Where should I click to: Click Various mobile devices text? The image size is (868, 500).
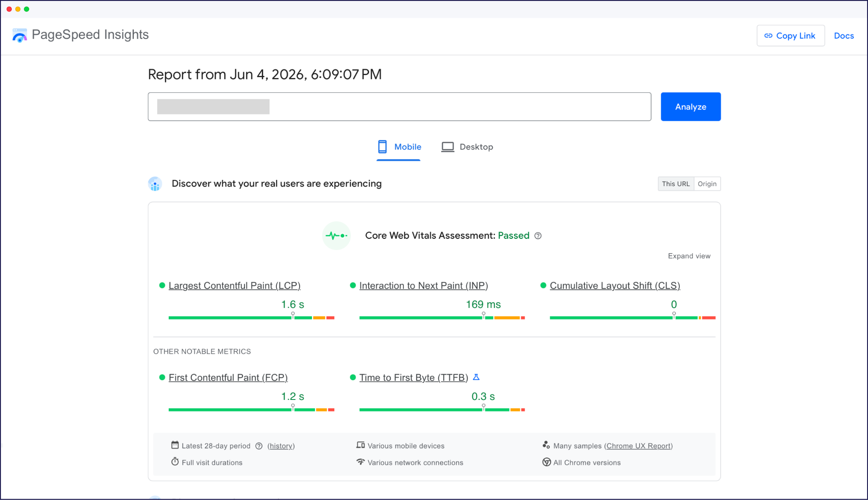coord(406,446)
